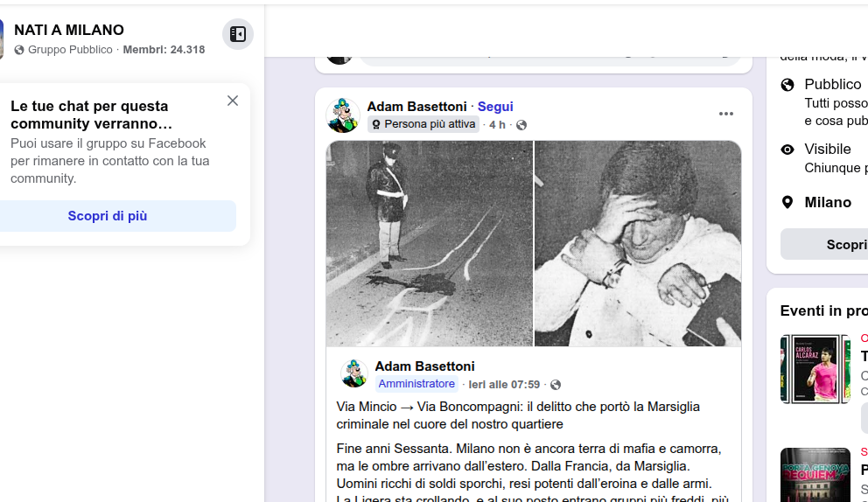868x502 pixels.
Task: Close the community chat notice
Action: [x=233, y=101]
